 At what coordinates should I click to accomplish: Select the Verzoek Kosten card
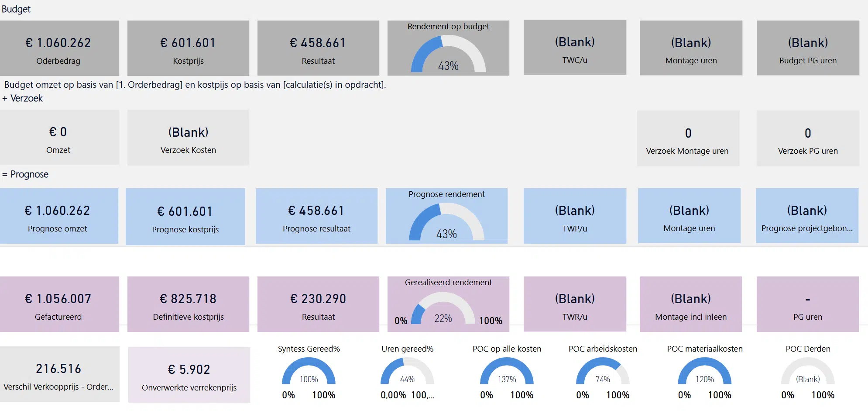[188, 138]
